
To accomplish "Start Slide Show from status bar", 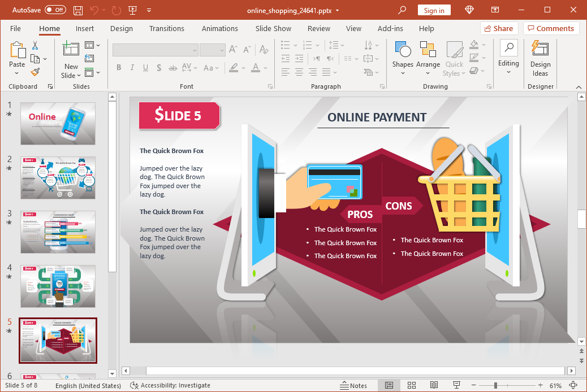I will [456, 385].
